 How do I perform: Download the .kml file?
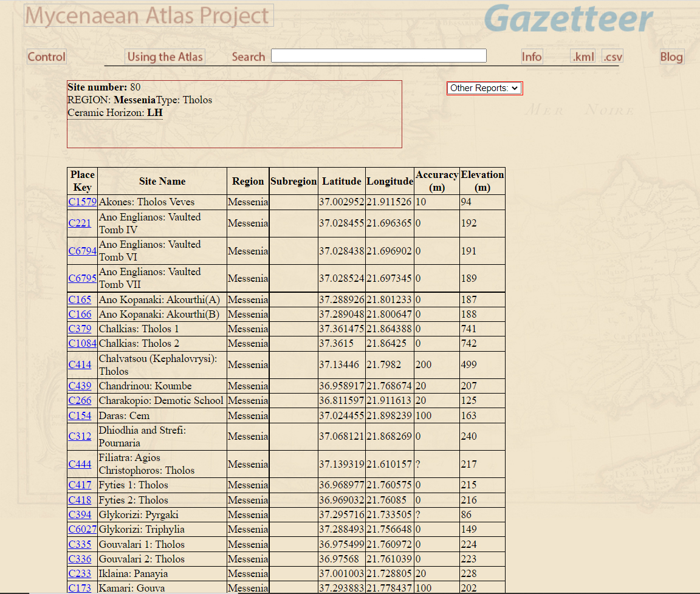coord(583,57)
